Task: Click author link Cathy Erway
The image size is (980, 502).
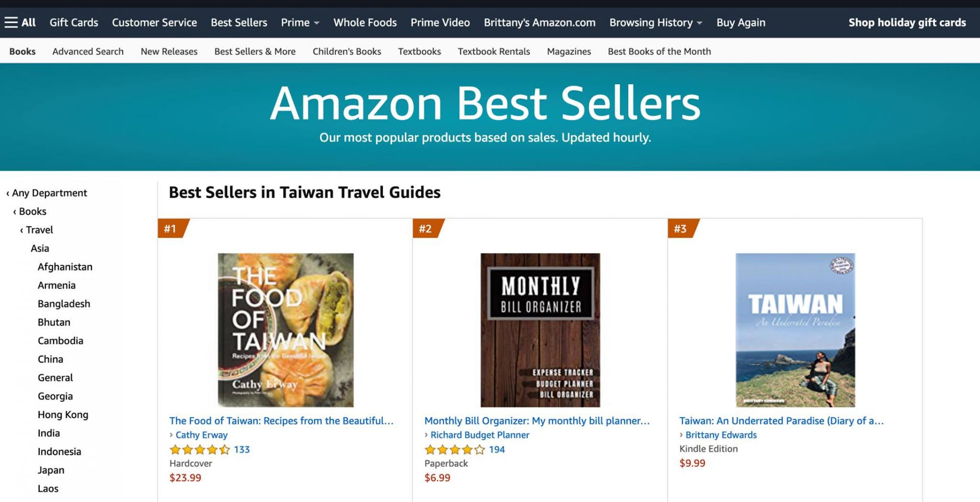Action: click(x=201, y=435)
